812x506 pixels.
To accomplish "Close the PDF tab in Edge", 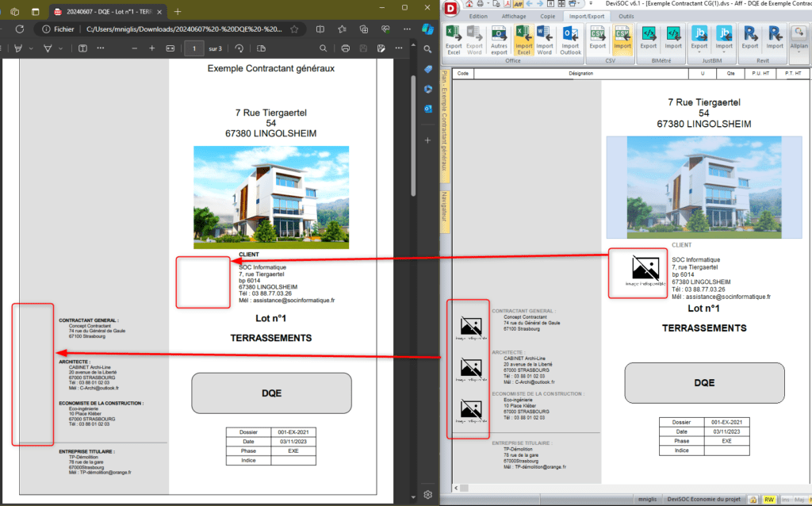I will 159,12.
